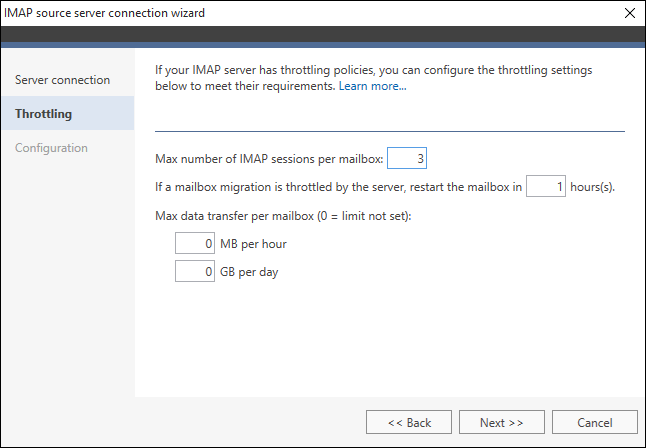This screenshot has height=448, width=646.
Task: Close the IMAP wizard with the X icon
Action: pyautogui.click(x=630, y=13)
